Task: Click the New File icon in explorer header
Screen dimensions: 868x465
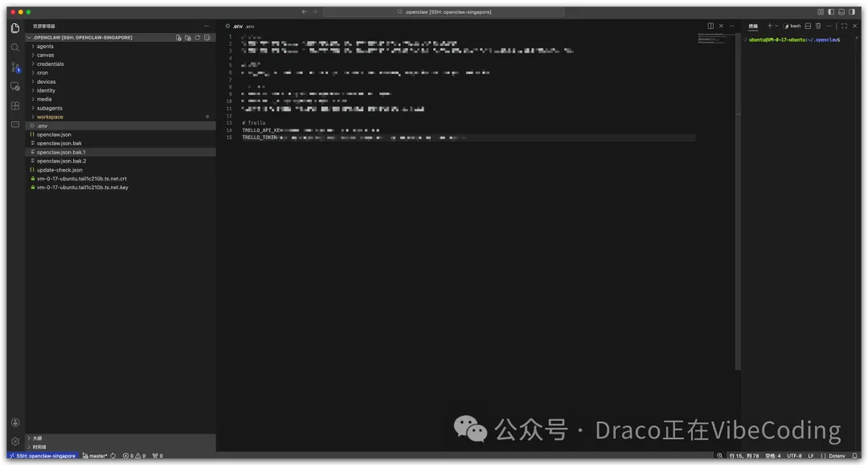Action: 178,38
